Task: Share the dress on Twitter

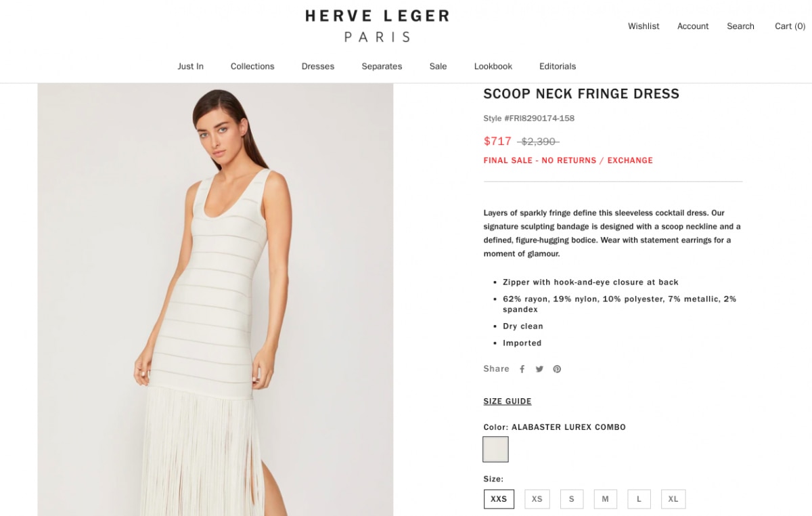Action: click(x=539, y=369)
